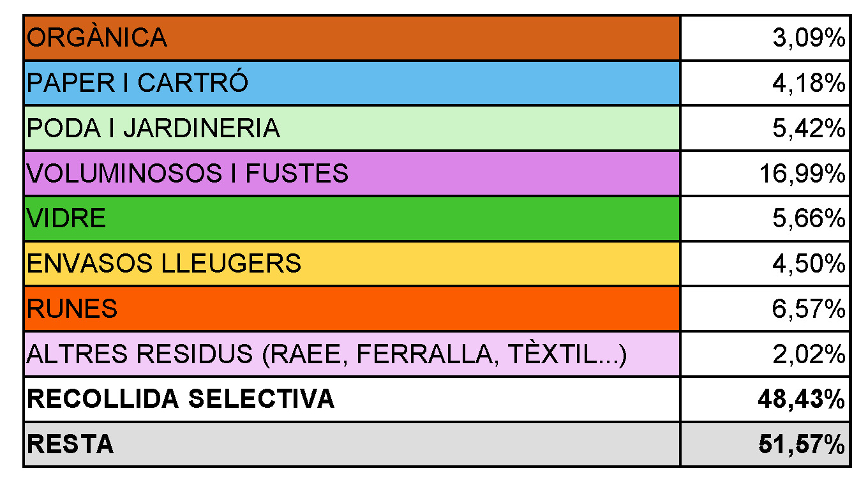Select the 4,18% percentage cell

pyautogui.click(x=765, y=83)
